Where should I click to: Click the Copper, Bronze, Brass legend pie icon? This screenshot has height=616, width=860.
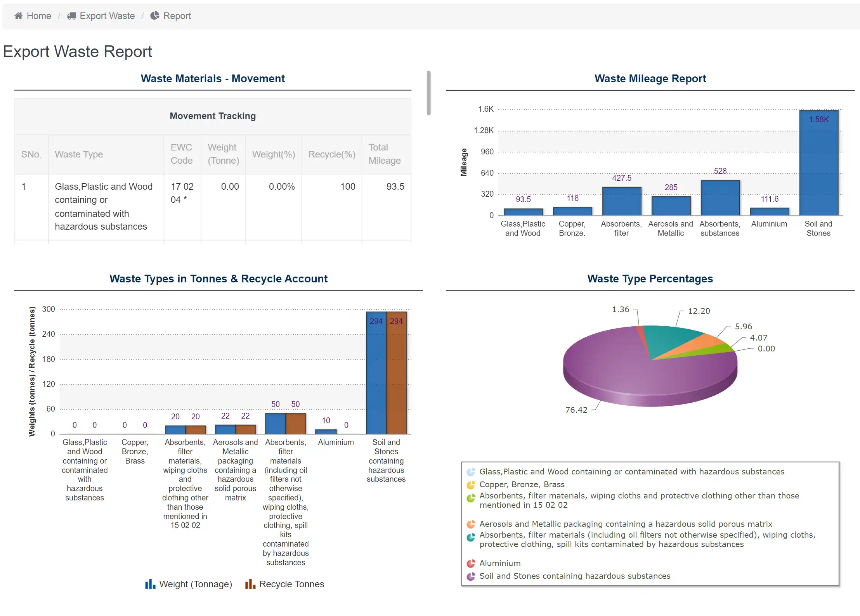(471, 485)
